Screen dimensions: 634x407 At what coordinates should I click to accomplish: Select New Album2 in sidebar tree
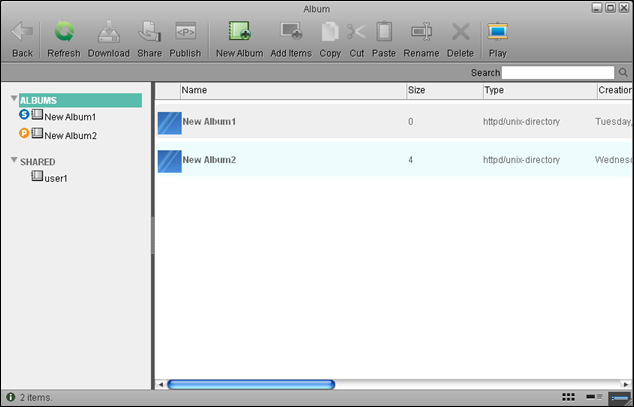(70, 135)
